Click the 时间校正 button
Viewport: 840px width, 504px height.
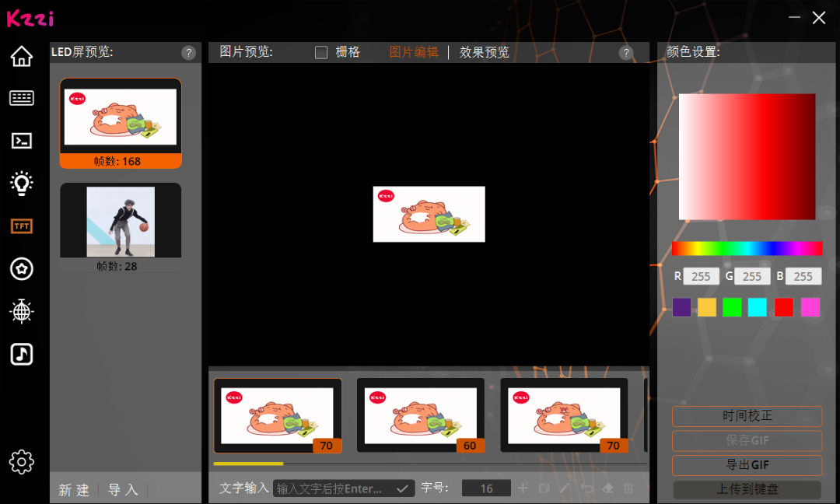(x=747, y=416)
